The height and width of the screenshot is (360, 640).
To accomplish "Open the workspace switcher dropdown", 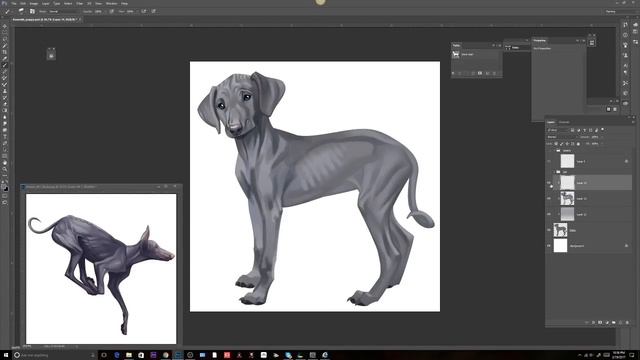I will tap(620, 11).
